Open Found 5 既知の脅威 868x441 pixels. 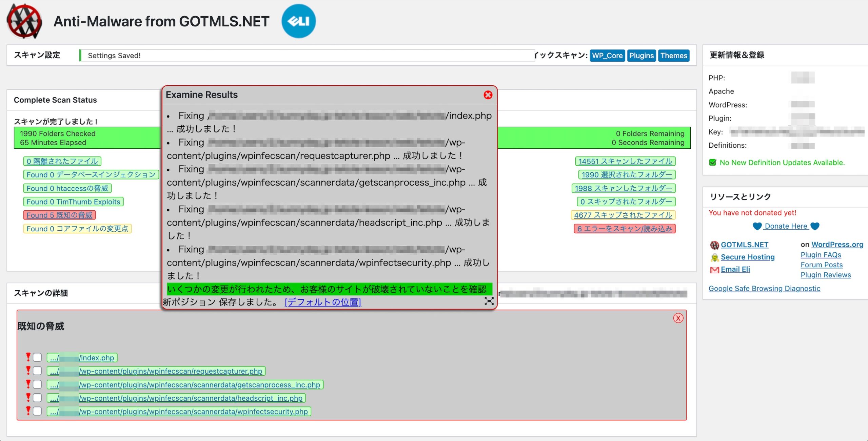(59, 215)
